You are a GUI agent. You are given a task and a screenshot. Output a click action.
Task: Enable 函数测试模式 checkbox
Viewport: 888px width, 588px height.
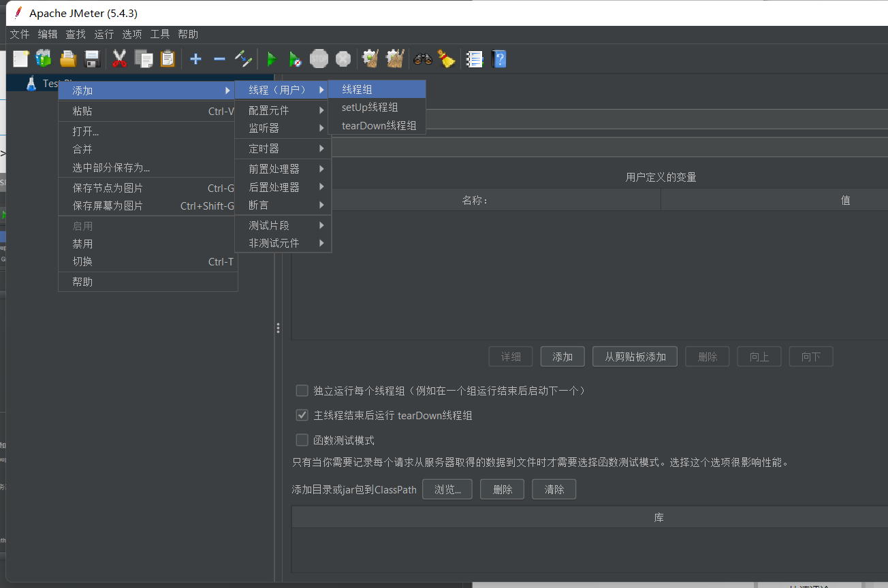(x=302, y=440)
